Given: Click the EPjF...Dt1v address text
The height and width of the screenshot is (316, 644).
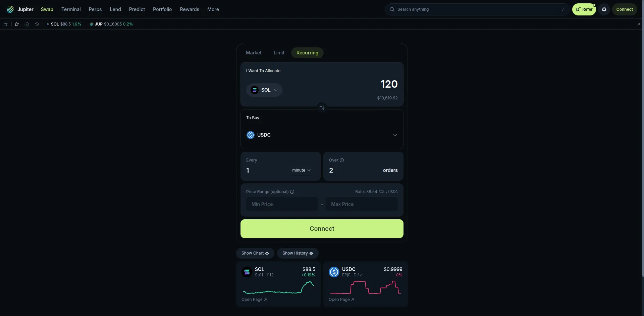Looking at the screenshot, I should coord(352,275).
